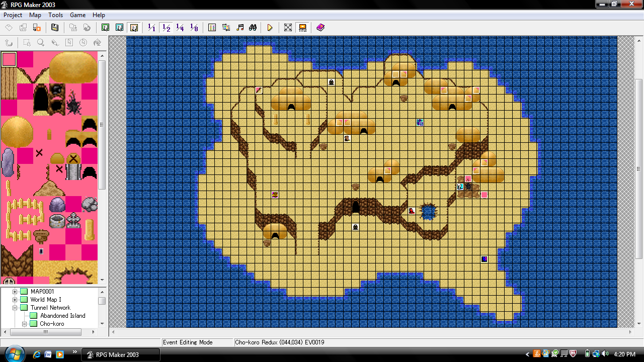Screen dimensions: 644x362
Task: Open the McAfee shield tray icon
Action: point(573,354)
